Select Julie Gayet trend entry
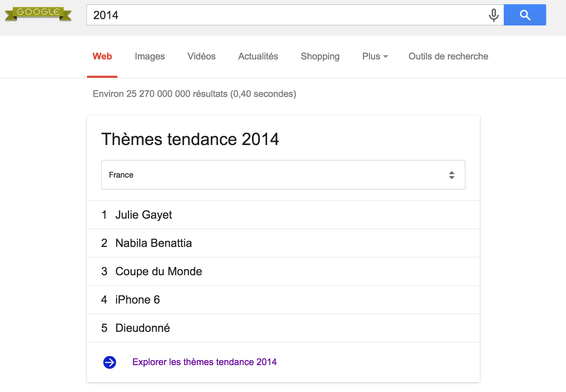Screen dimensions: 566x392 (283, 215)
